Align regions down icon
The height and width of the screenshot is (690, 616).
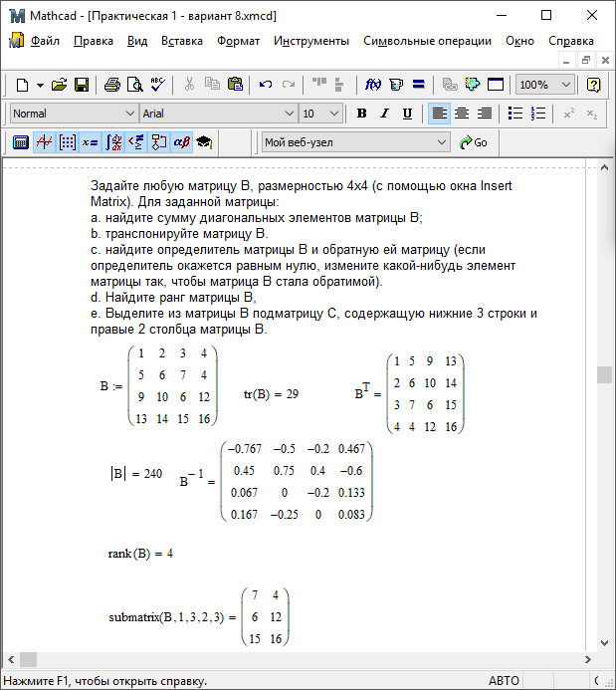click(339, 85)
